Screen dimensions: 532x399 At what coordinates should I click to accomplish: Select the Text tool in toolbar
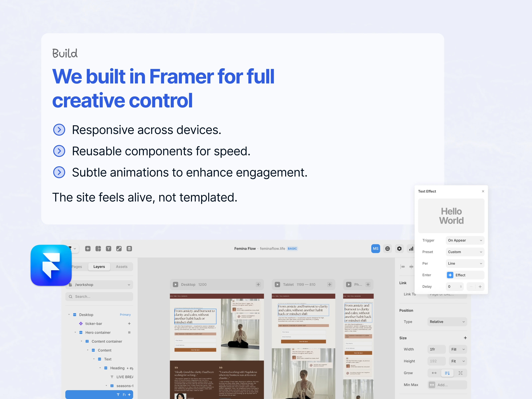pos(108,249)
